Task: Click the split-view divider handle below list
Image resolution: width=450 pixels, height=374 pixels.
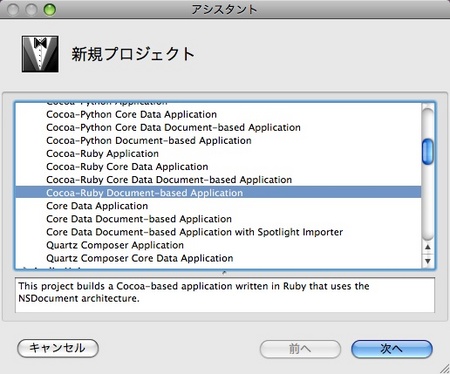Action: tap(225, 273)
